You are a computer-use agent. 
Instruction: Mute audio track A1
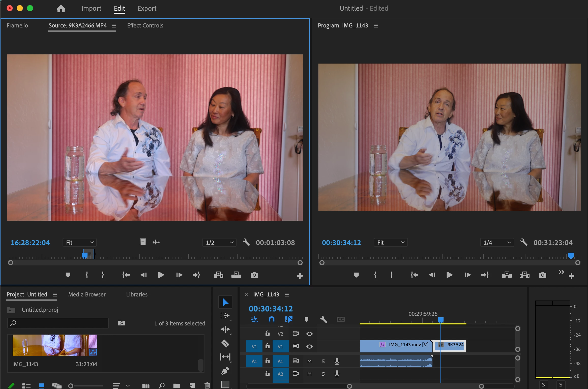click(309, 361)
